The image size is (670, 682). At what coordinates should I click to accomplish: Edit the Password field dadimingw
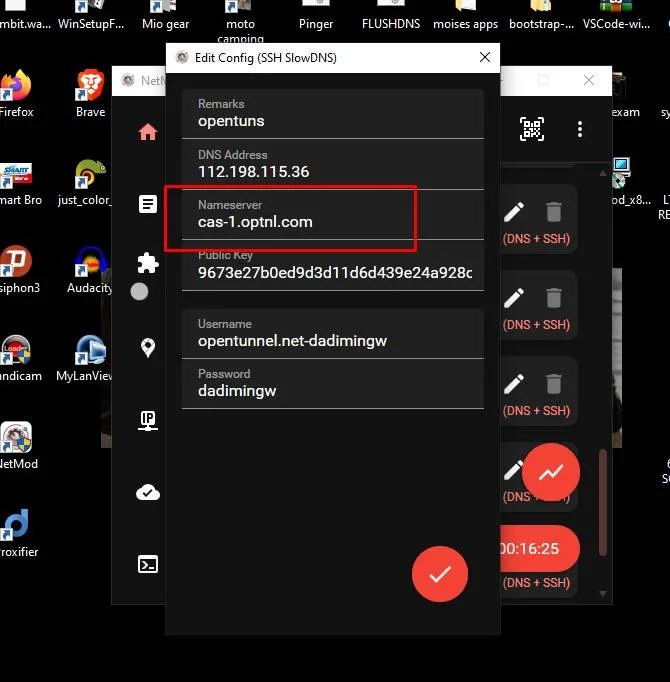(333, 384)
